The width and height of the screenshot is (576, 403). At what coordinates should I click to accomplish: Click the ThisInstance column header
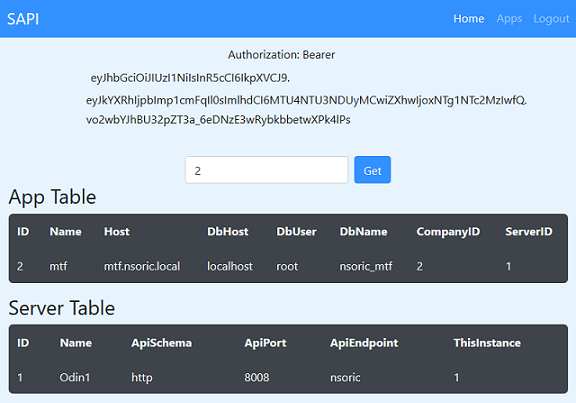[487, 343]
